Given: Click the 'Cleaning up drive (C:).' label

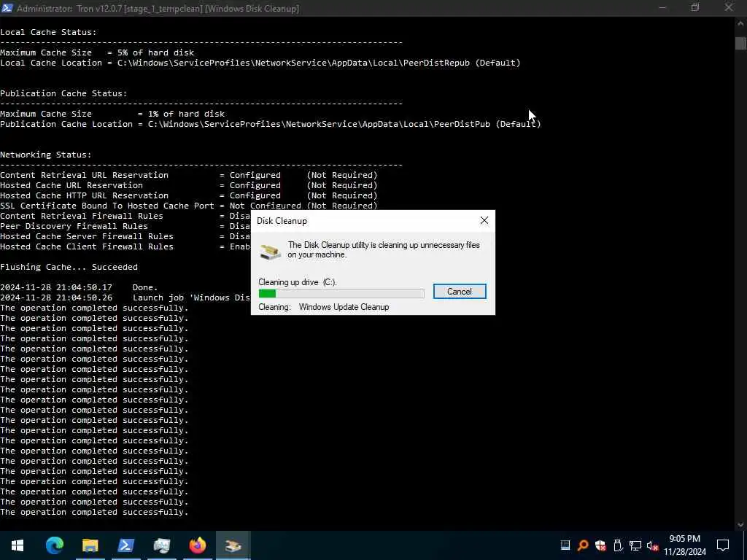Looking at the screenshot, I should [298, 282].
